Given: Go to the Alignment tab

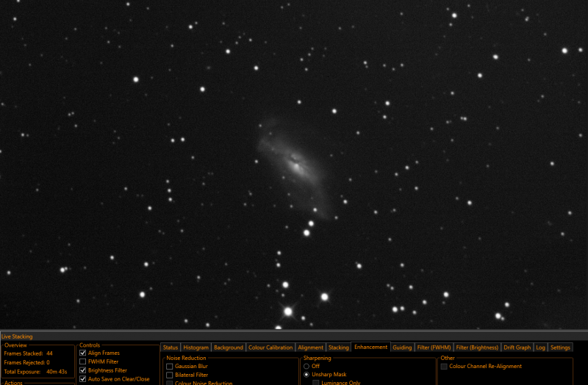Looking at the screenshot, I should coord(310,348).
